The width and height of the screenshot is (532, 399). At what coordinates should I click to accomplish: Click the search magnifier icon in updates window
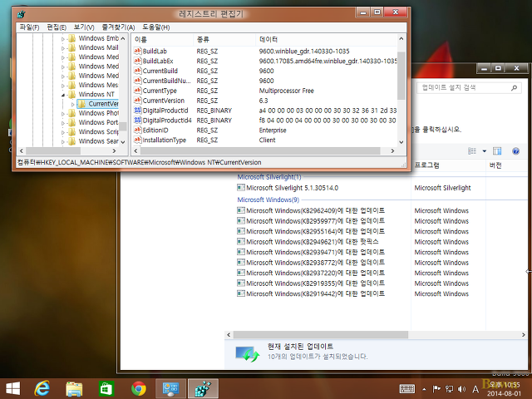pyautogui.click(x=514, y=88)
